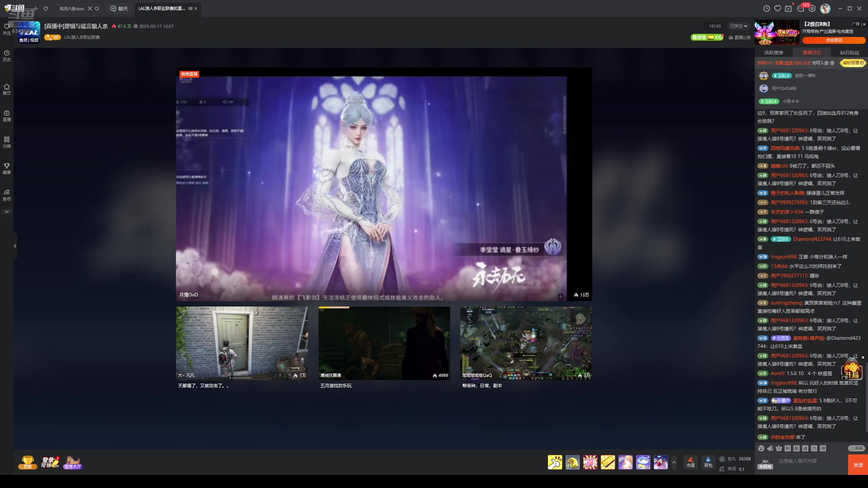Open 分类 categories in sidebar

7,142
